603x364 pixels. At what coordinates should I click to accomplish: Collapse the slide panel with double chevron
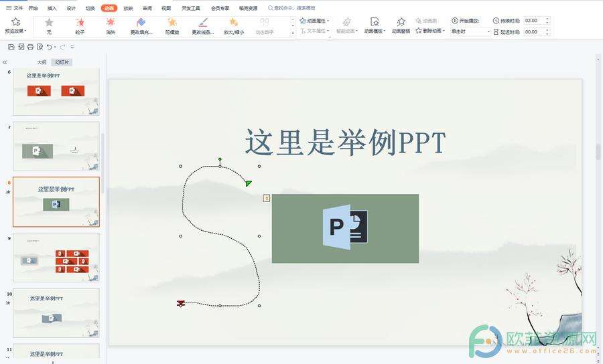pyautogui.click(x=5, y=62)
